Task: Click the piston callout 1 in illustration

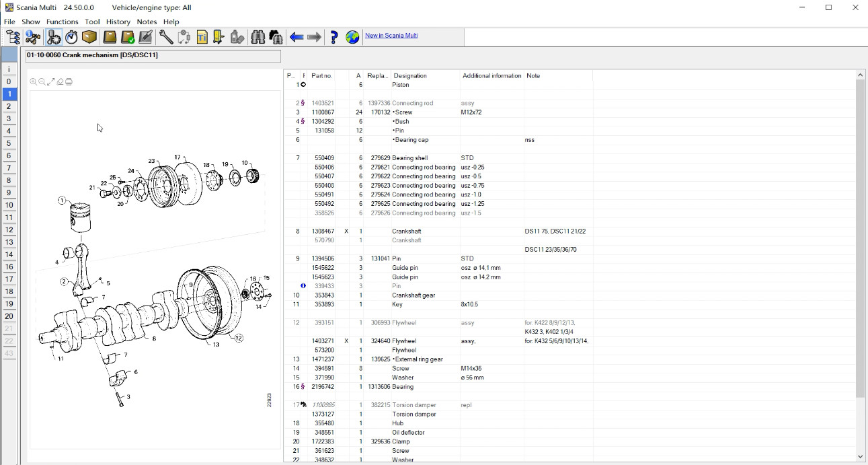Action: pos(62,201)
